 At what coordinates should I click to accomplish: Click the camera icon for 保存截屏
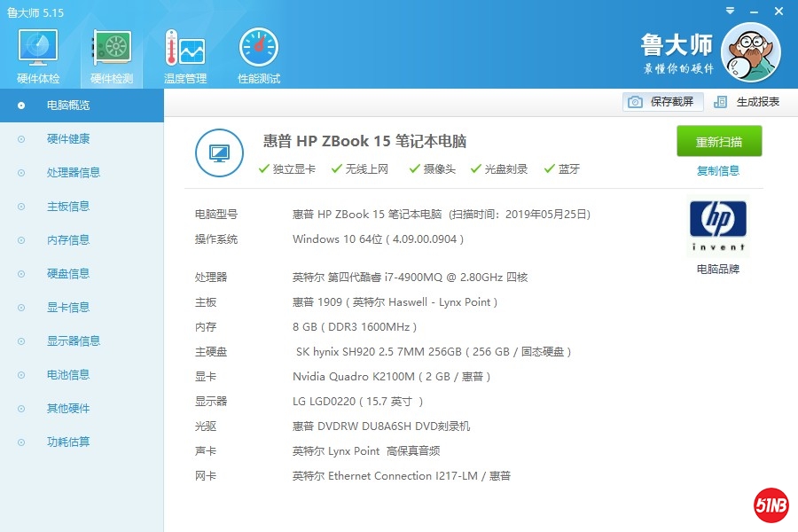635,102
